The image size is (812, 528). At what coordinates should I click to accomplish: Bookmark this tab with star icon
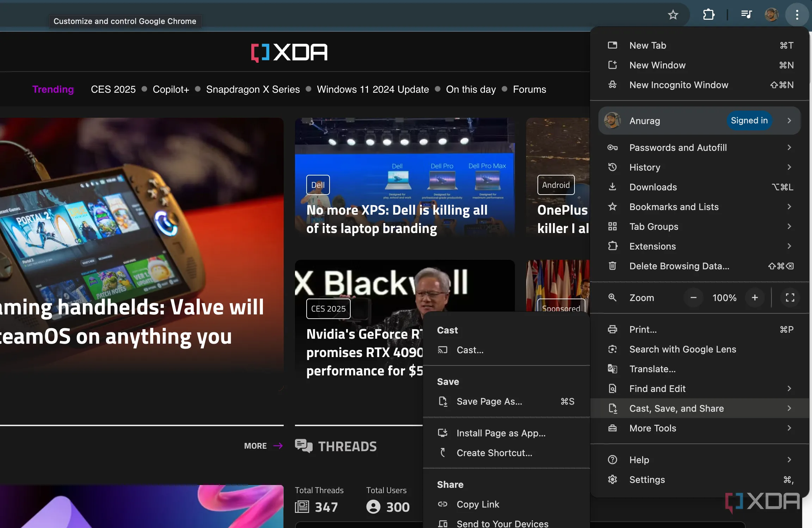click(x=673, y=15)
